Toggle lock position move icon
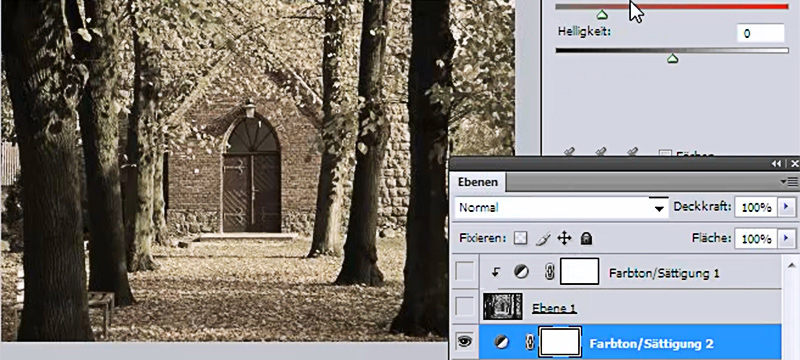This screenshot has width=800, height=360. [x=564, y=238]
